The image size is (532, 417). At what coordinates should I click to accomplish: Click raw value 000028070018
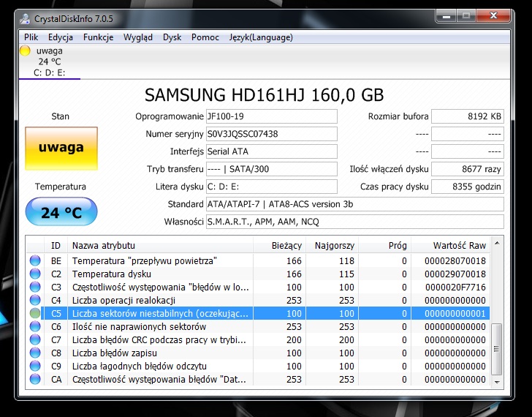(x=455, y=260)
